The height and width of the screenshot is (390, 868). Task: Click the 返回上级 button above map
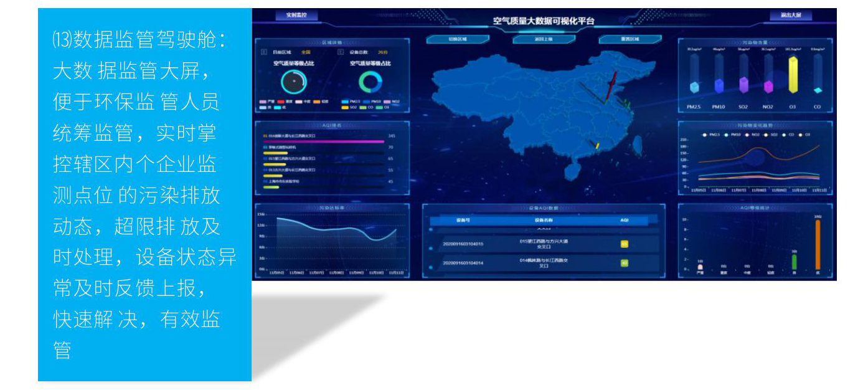pos(544,39)
